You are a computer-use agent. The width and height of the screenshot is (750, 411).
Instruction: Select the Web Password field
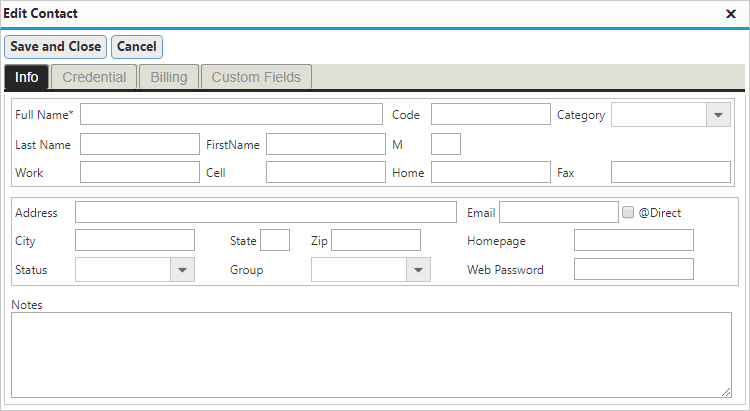point(634,269)
